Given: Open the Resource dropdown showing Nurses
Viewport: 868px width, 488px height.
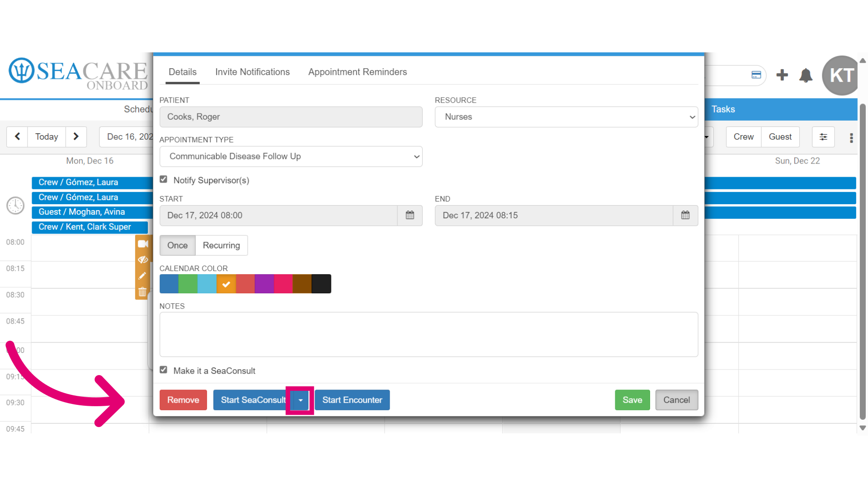Looking at the screenshot, I should 566,117.
